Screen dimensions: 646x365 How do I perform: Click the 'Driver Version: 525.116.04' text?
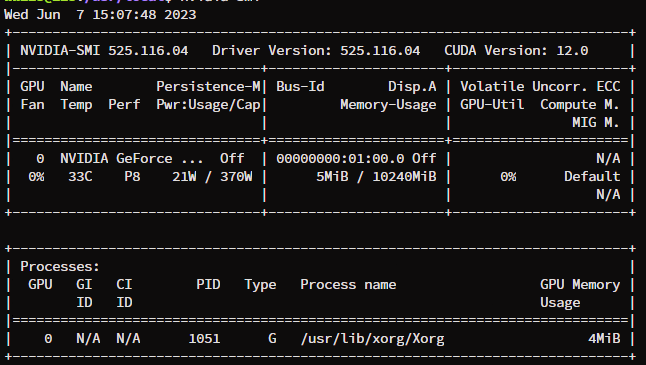click(x=316, y=51)
